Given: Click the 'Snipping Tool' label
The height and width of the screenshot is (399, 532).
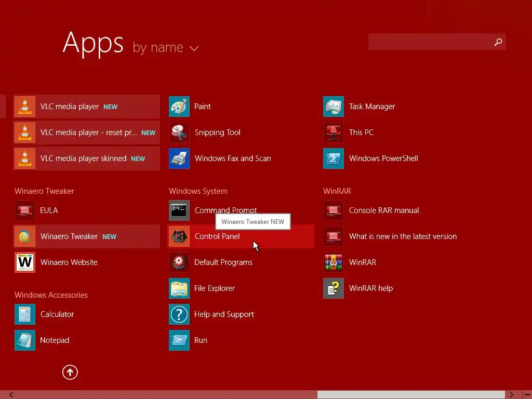Looking at the screenshot, I should (218, 132).
